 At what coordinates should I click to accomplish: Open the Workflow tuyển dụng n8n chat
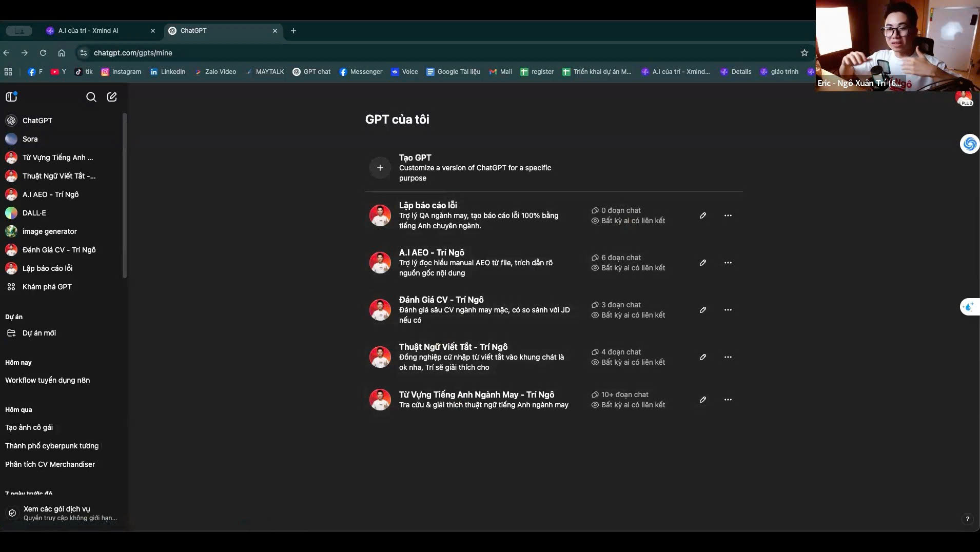[x=47, y=380]
